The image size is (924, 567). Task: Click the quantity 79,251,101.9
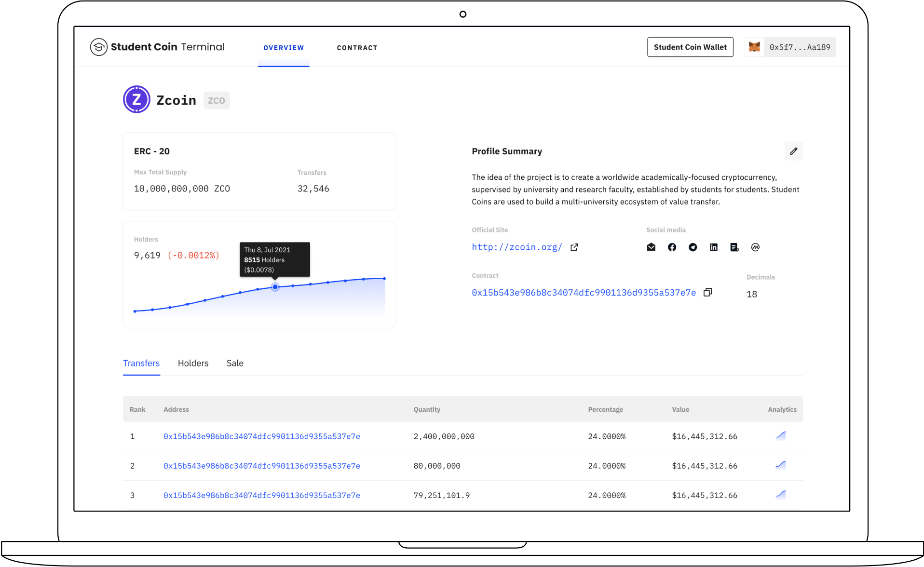click(442, 495)
